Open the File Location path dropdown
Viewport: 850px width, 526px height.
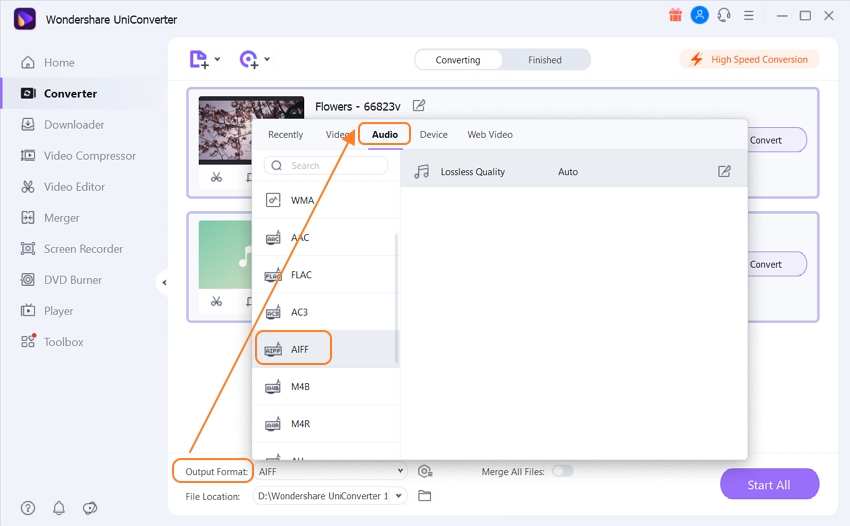pos(330,496)
